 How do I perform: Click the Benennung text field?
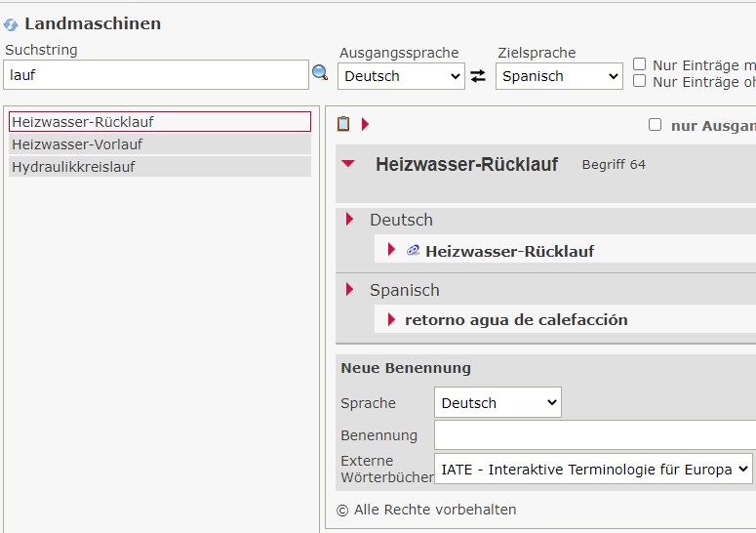tap(593, 435)
